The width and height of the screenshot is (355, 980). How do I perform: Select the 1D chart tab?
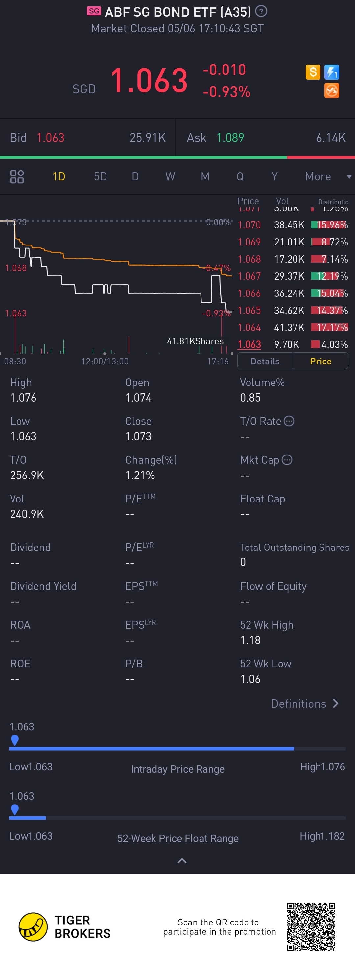(59, 176)
